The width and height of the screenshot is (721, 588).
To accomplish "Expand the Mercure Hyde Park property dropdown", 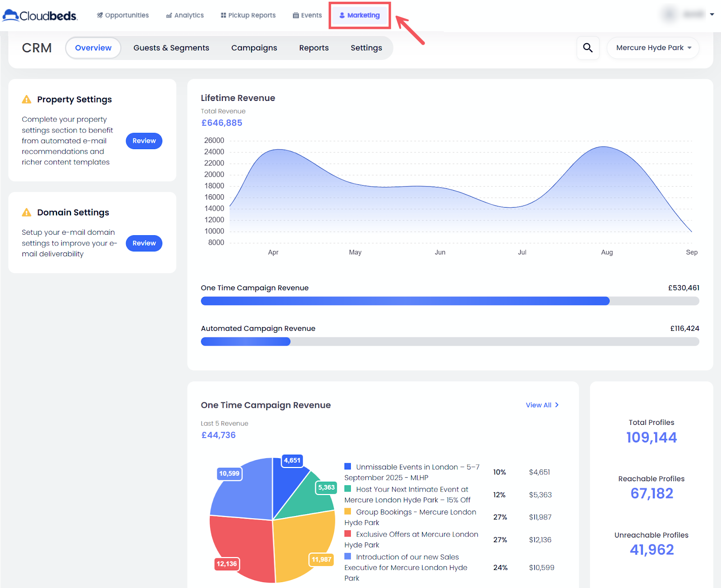I will (653, 48).
